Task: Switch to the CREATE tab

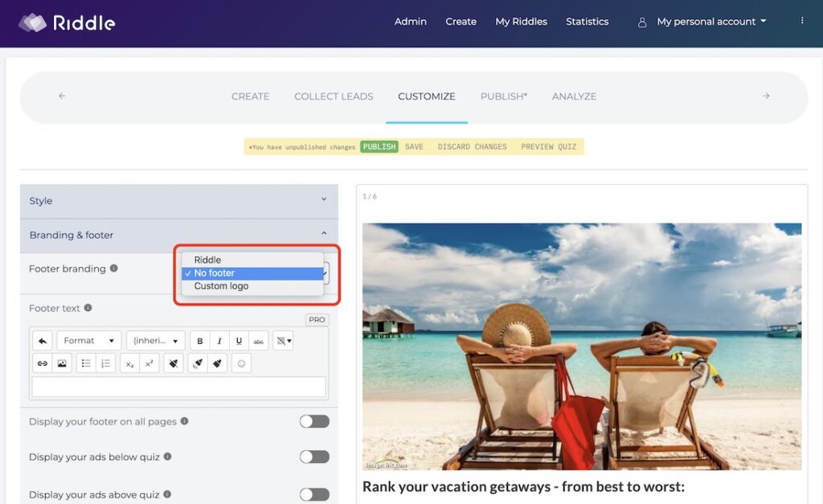Action: coord(251,96)
